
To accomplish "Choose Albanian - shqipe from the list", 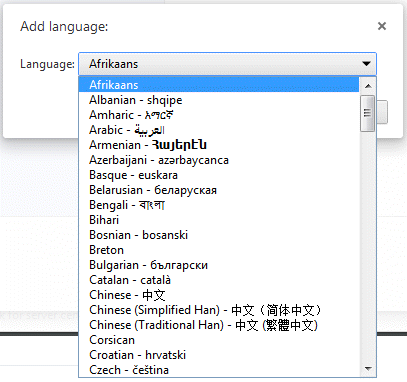I will (219, 100).
